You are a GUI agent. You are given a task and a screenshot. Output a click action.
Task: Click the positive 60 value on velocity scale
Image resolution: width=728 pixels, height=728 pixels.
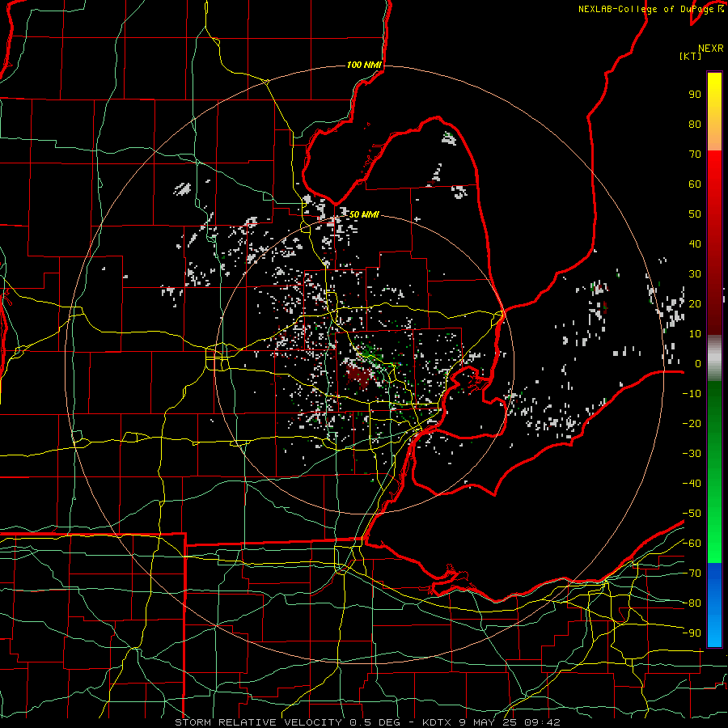coord(695,184)
